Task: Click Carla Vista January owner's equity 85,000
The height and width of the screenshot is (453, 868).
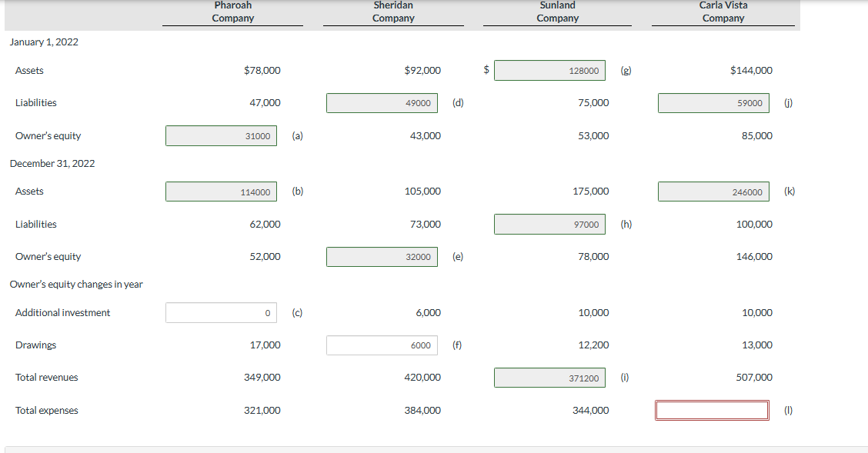Action: point(756,136)
